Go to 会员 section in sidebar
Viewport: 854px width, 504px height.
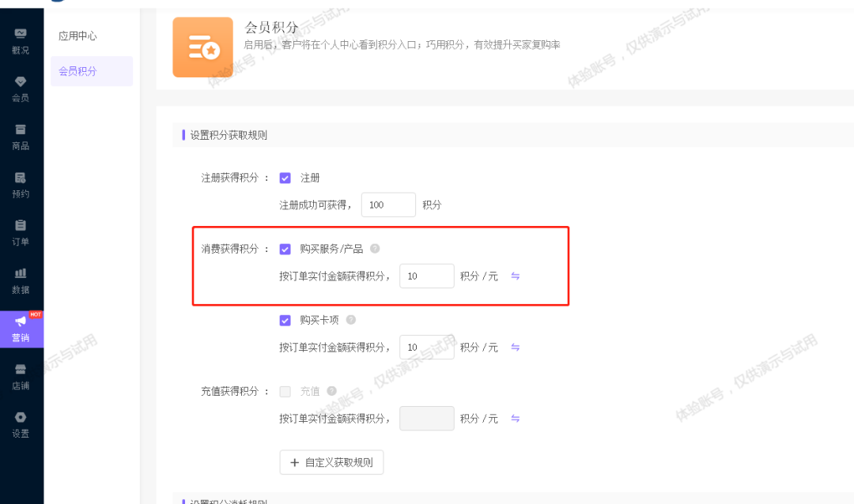[x=21, y=89]
